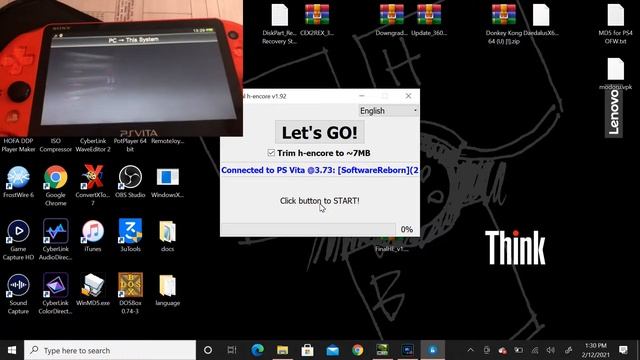The height and width of the screenshot is (360, 640).
Task: Click the PS Vita camera overlay thumbnail
Action: pyautogui.click(x=121, y=68)
